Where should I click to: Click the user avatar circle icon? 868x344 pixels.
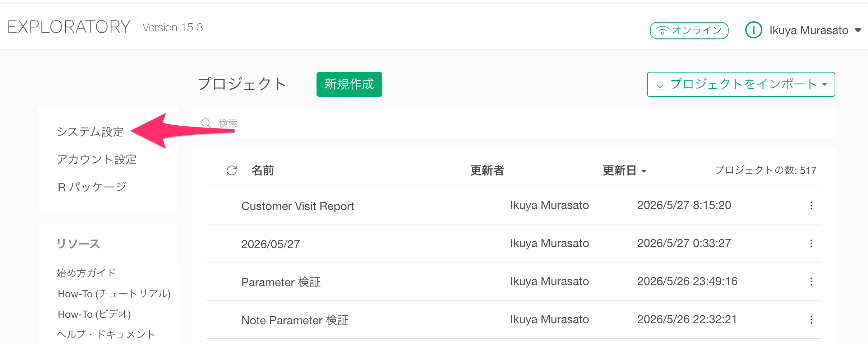click(x=753, y=30)
